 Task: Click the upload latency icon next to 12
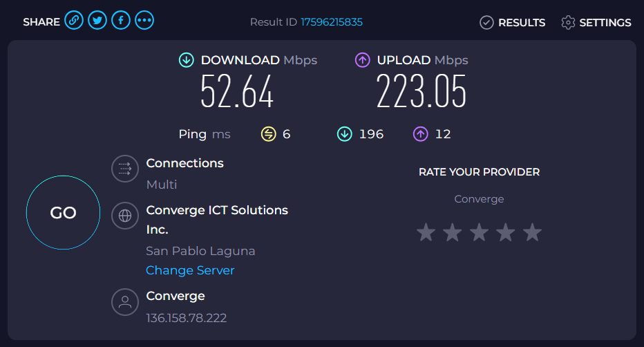[x=421, y=134]
